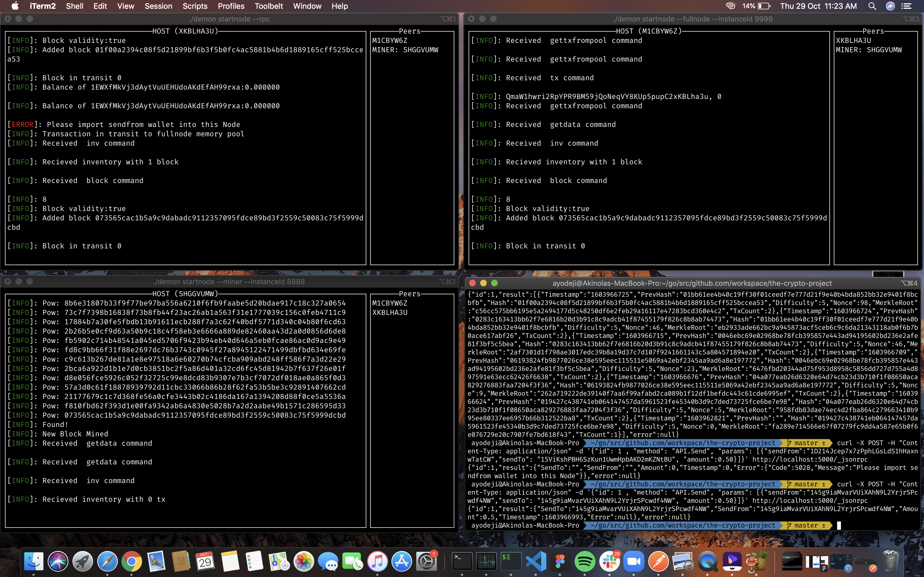
Task: Click the date and time display
Action: [818, 6]
